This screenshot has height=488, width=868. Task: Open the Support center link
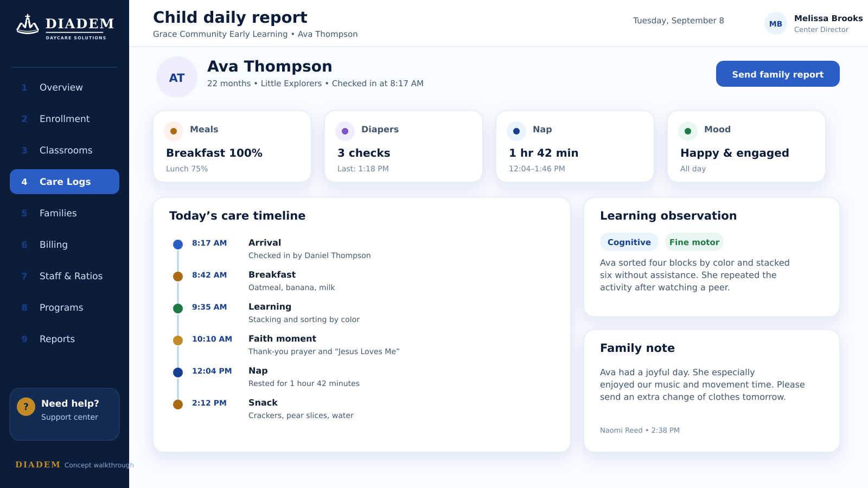click(x=69, y=417)
